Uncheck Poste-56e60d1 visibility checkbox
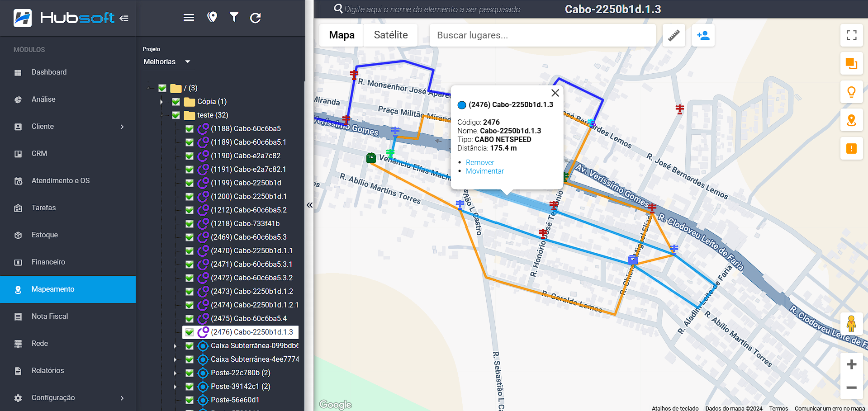This screenshot has height=411, width=868. pyautogui.click(x=190, y=400)
